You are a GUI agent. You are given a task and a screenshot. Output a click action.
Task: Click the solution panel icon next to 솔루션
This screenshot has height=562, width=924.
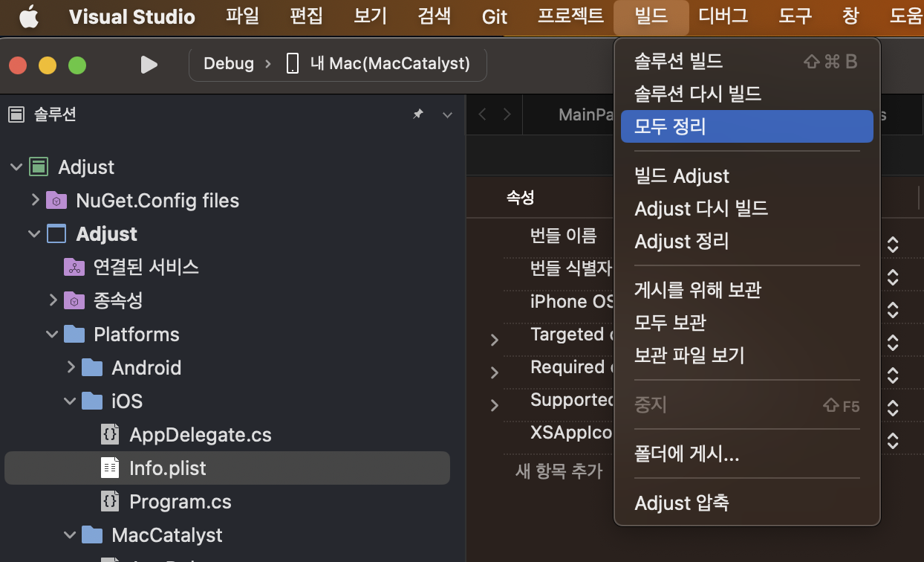coord(16,114)
